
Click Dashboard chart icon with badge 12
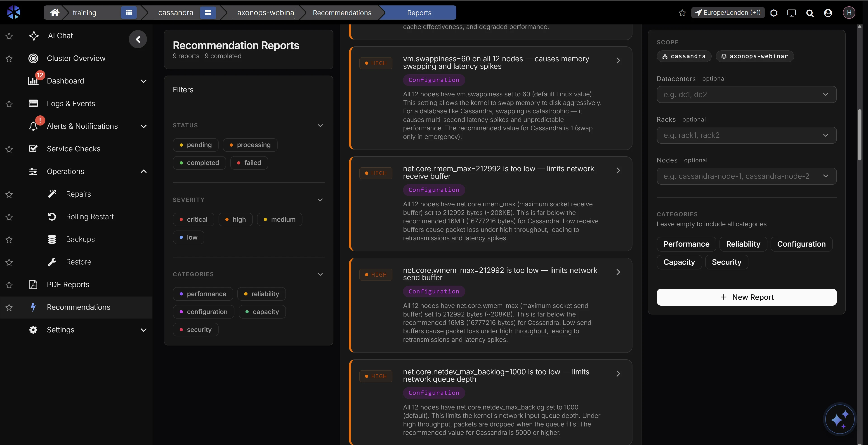(33, 81)
